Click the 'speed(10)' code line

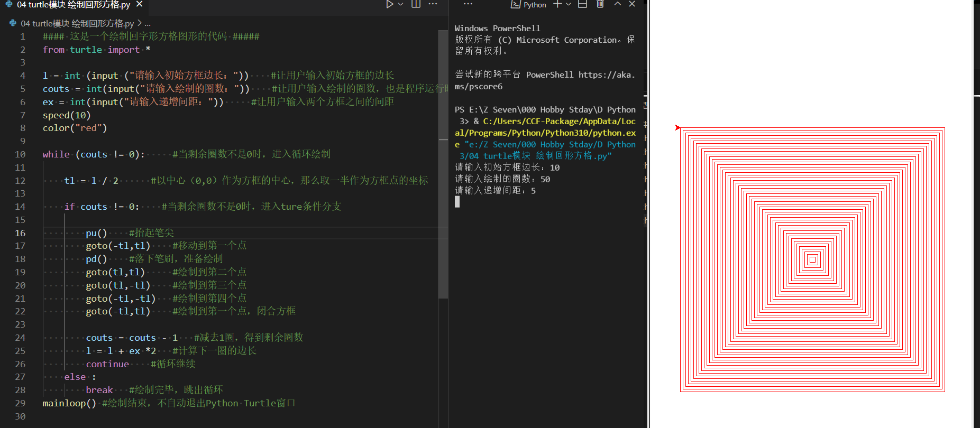(67, 115)
